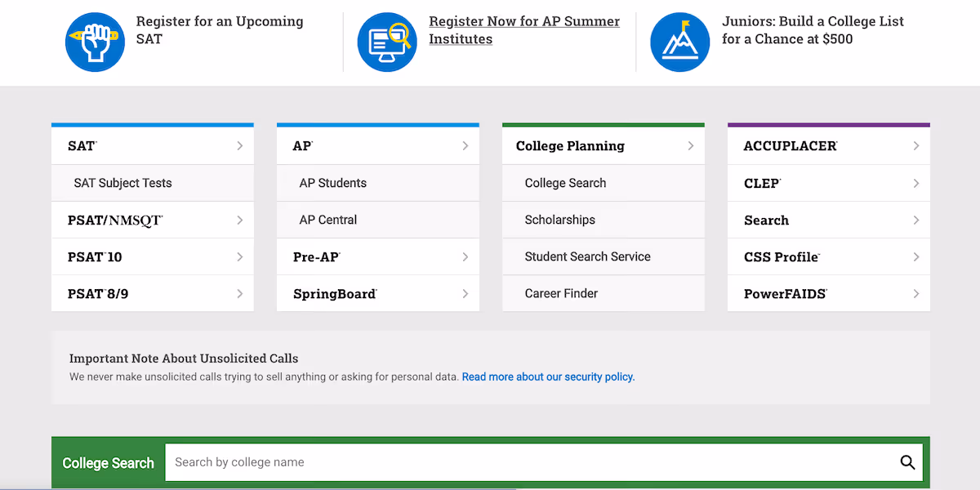Screen dimensions: 980x490
Task: Read more about our security policy
Action: [548, 377]
